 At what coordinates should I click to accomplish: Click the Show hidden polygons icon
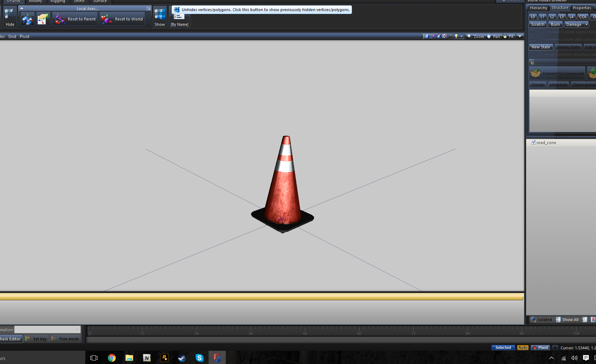[159, 17]
